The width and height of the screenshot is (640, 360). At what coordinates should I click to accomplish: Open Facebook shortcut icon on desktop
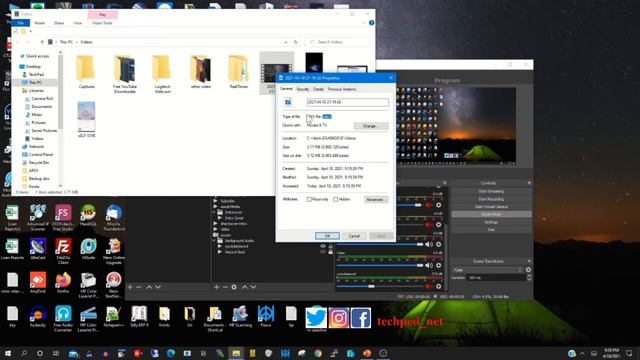click(361, 318)
